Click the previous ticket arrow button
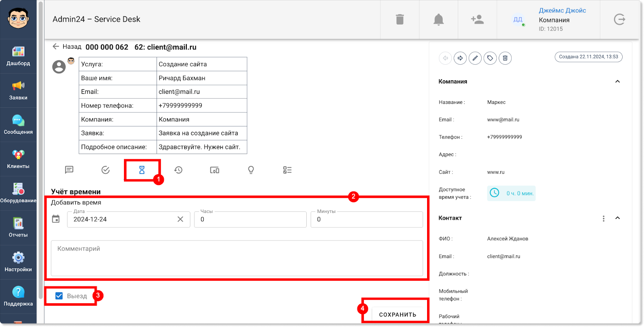The image size is (644, 327). pos(445,58)
